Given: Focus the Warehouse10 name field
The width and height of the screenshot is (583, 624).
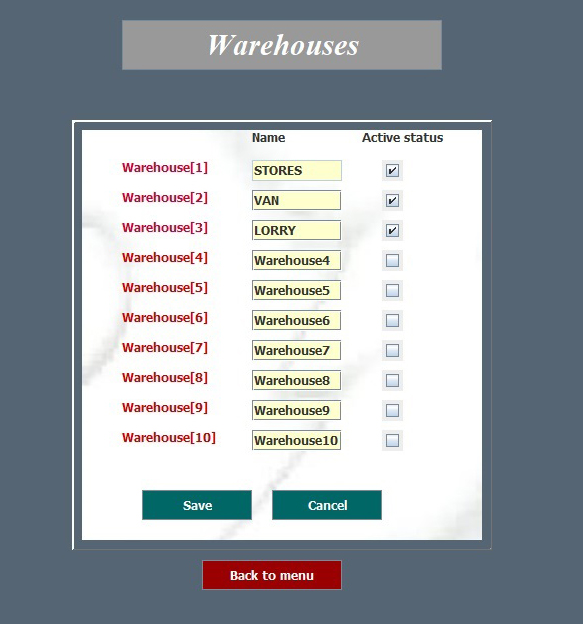Looking at the screenshot, I should 296,440.
